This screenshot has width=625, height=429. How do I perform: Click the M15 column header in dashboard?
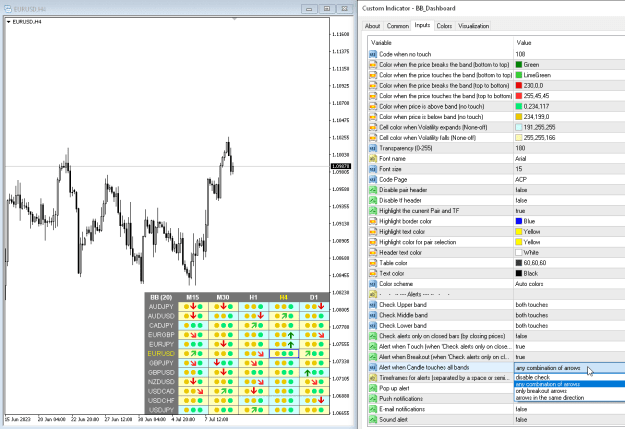coord(193,297)
